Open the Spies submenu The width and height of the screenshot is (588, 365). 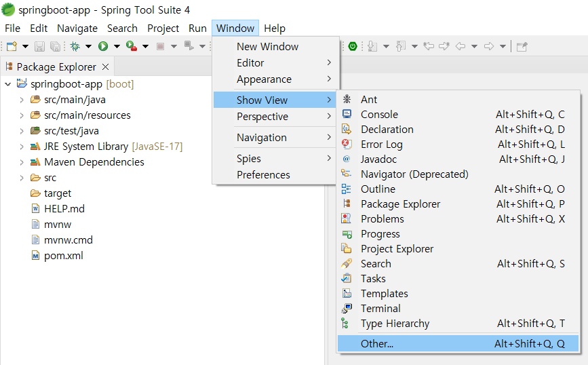pos(275,158)
